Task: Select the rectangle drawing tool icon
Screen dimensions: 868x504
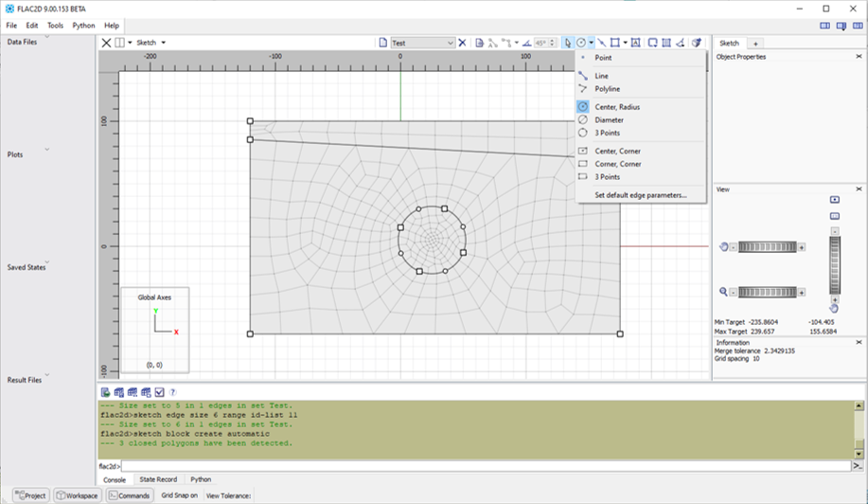Action: click(x=615, y=43)
